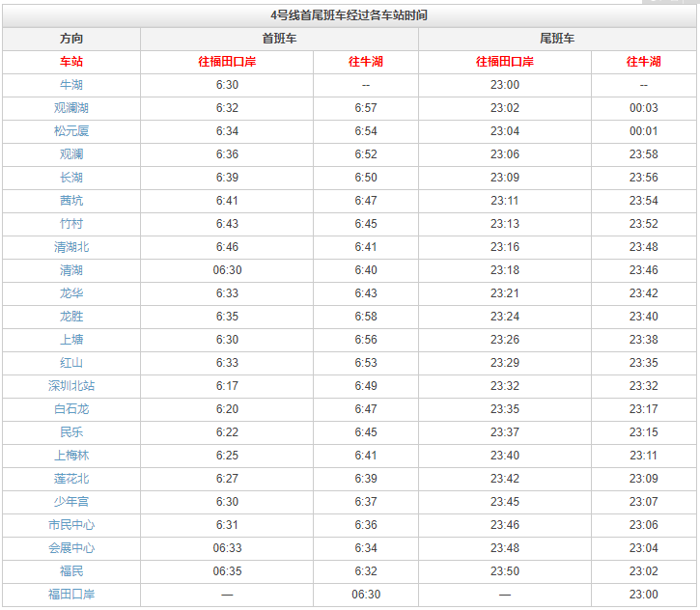Open the 茜坑 station link

point(71,201)
